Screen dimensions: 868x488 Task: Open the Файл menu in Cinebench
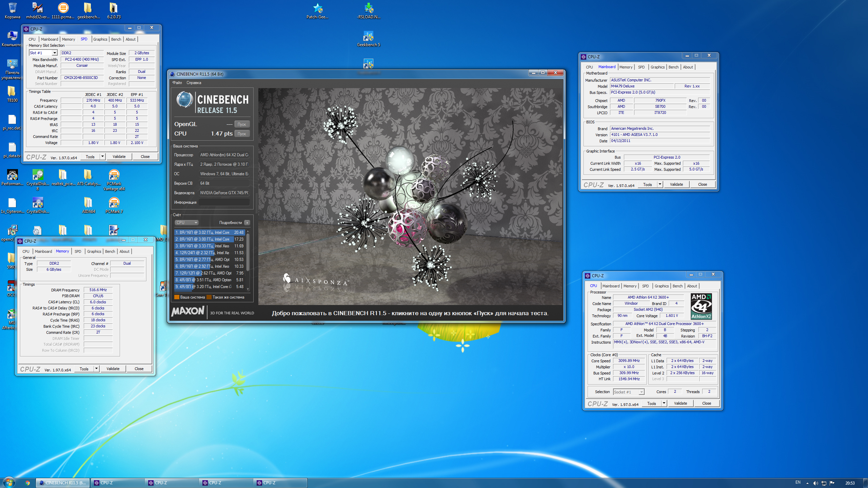pyautogui.click(x=177, y=83)
